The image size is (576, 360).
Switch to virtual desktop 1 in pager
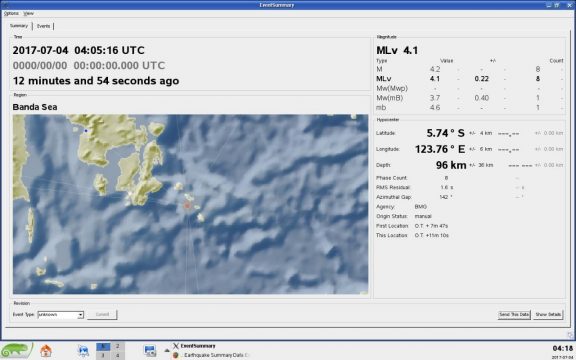[x=103, y=346]
